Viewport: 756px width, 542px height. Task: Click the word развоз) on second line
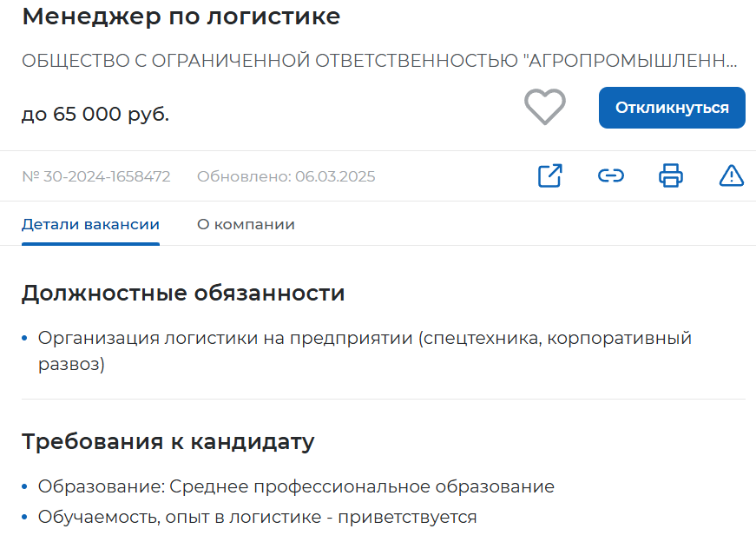(71, 364)
